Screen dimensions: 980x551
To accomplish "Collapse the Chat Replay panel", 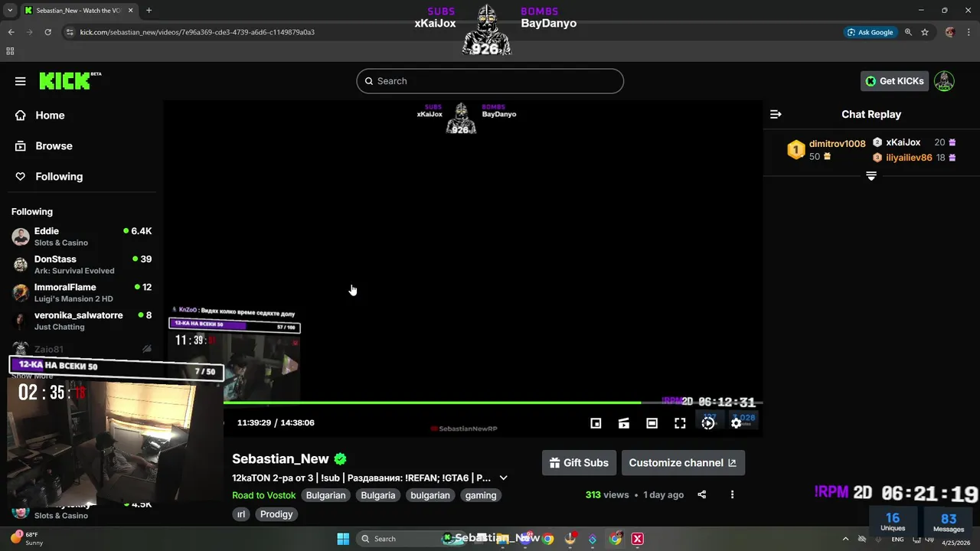I will [x=776, y=114].
